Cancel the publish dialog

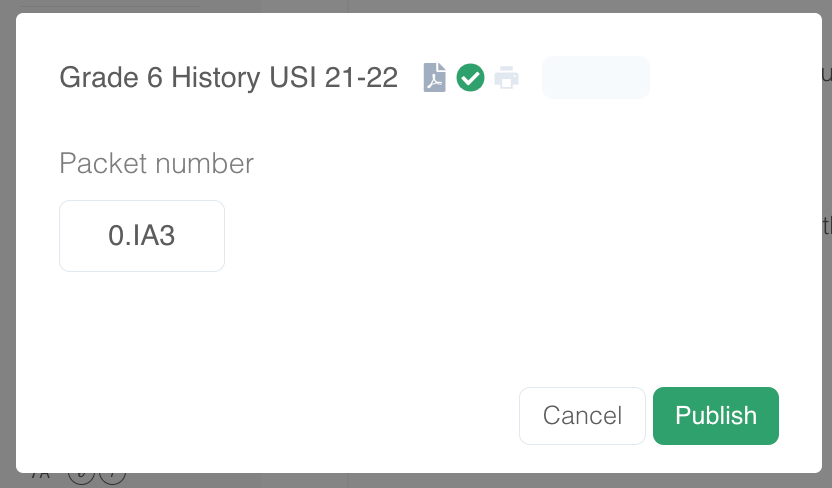tap(582, 416)
